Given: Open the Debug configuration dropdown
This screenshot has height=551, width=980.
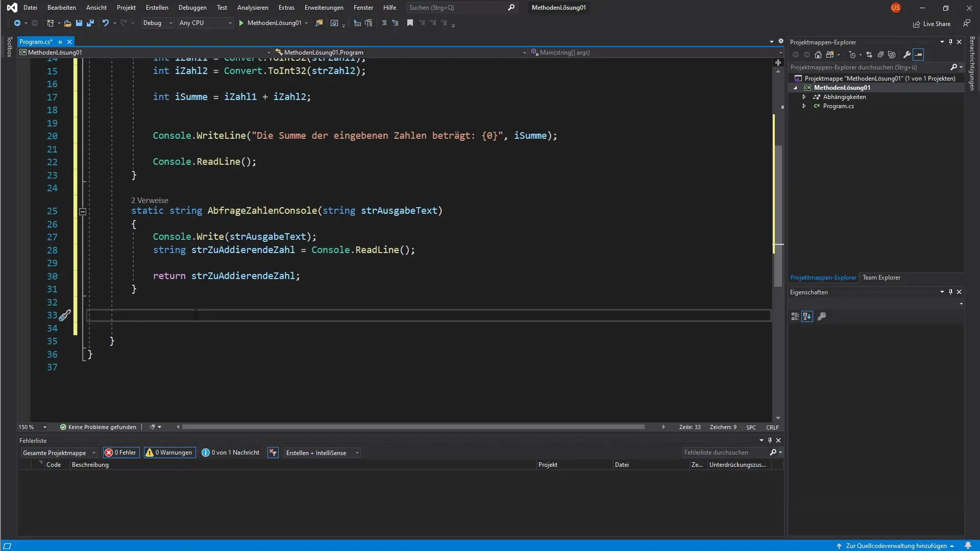Looking at the screenshot, I should tap(158, 23).
